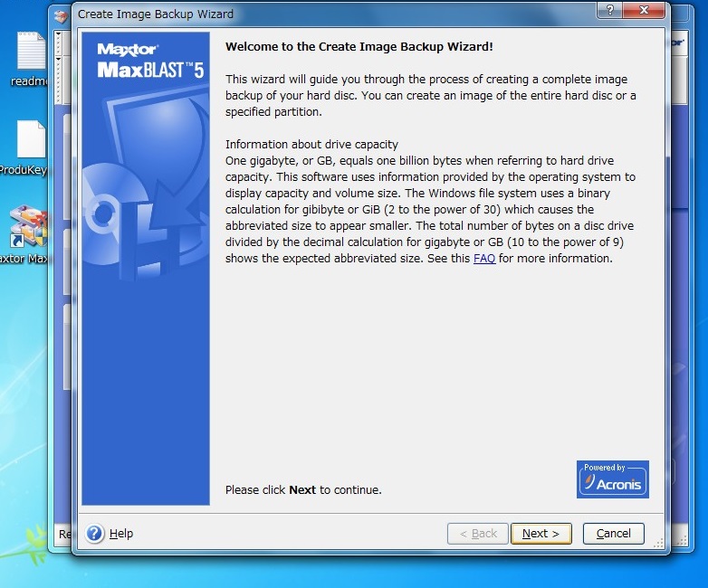The height and width of the screenshot is (588, 708).
Task: Close the wizard with the X button
Action: tap(644, 10)
